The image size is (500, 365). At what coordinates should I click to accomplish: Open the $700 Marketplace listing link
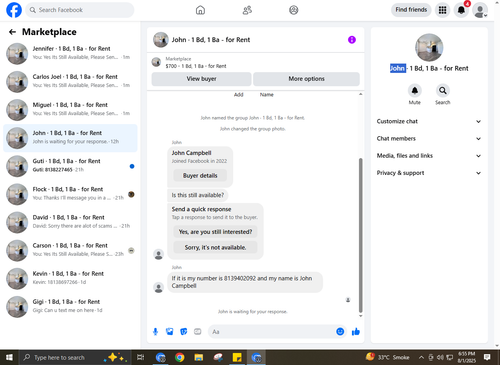[x=196, y=66]
